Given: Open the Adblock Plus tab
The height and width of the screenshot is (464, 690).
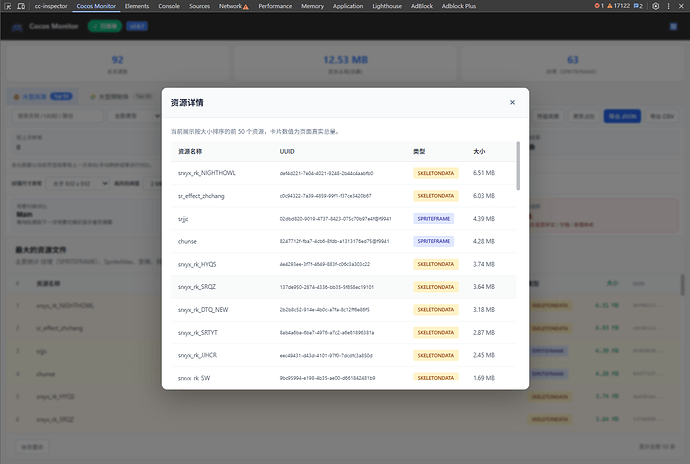Looking at the screenshot, I should (x=459, y=6).
